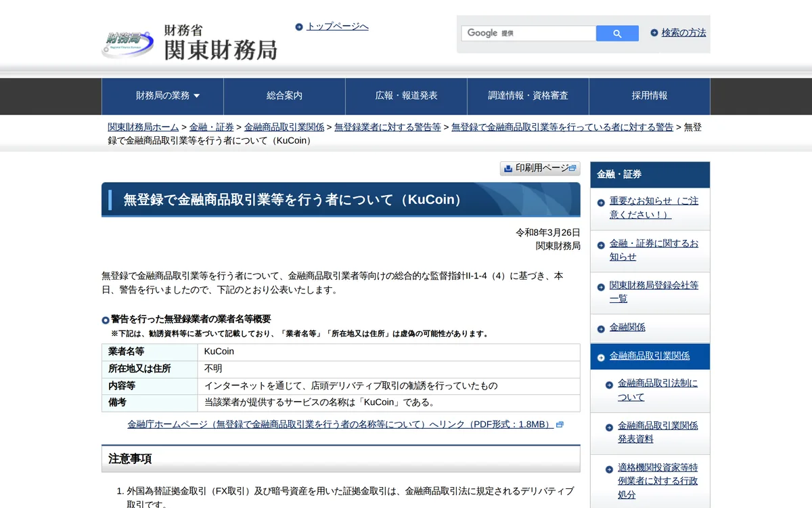The height and width of the screenshot is (508, 812).
Task: Click the Google search input field
Action: click(x=528, y=33)
